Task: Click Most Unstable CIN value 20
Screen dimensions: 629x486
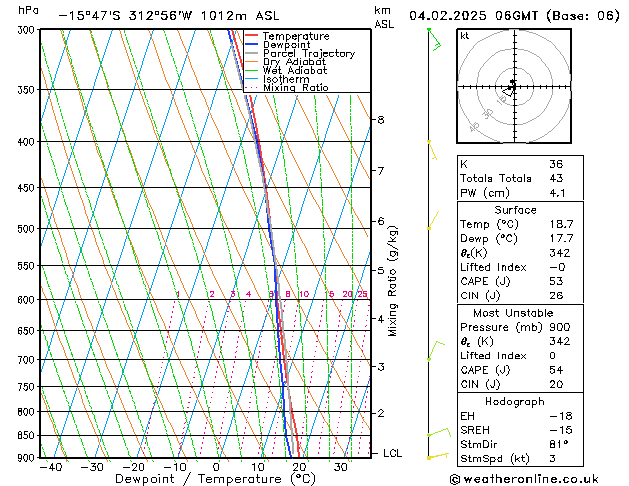Action: (556, 384)
